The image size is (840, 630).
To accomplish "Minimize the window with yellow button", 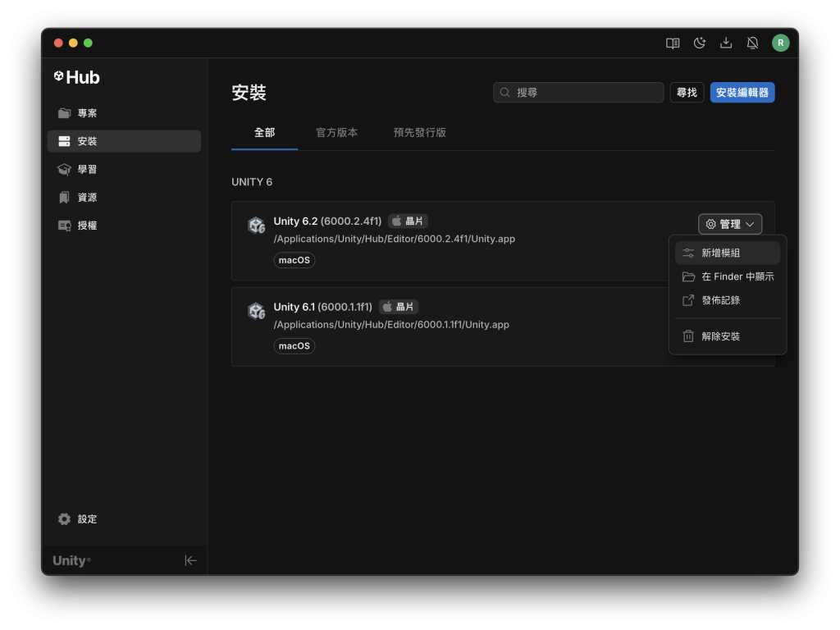I will point(73,43).
